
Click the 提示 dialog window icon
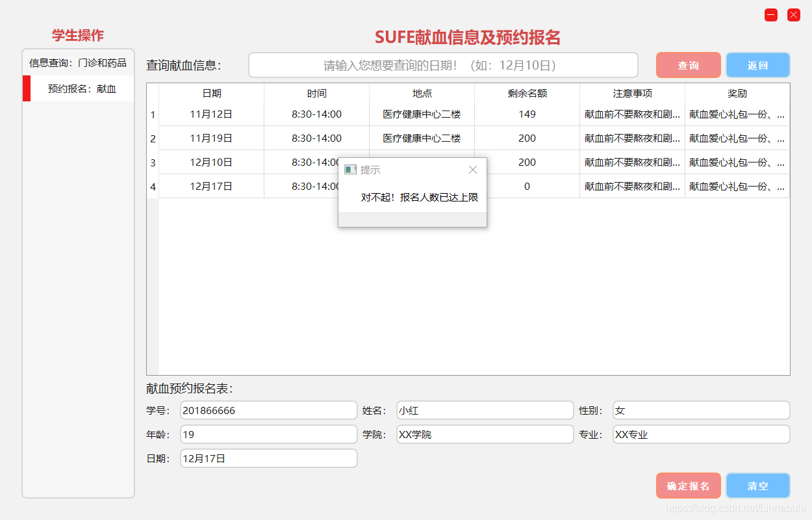coord(350,170)
